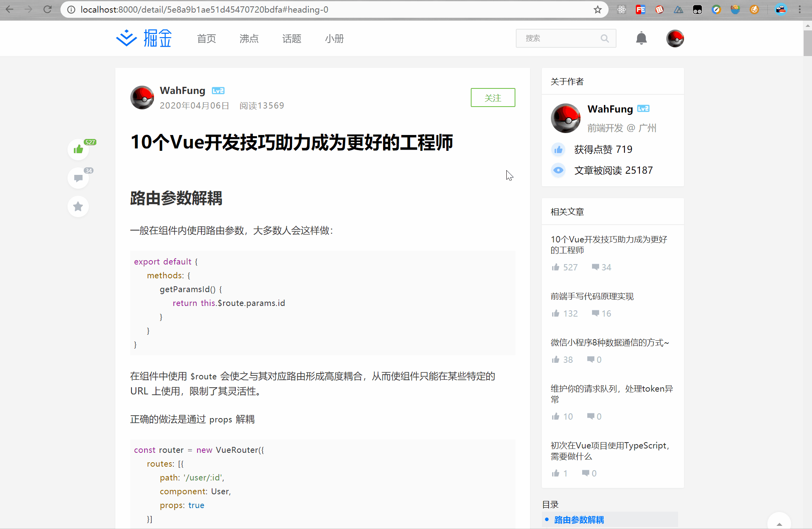Click the search magnifier icon
Viewport: 812px width, 529px height.
[x=605, y=38]
